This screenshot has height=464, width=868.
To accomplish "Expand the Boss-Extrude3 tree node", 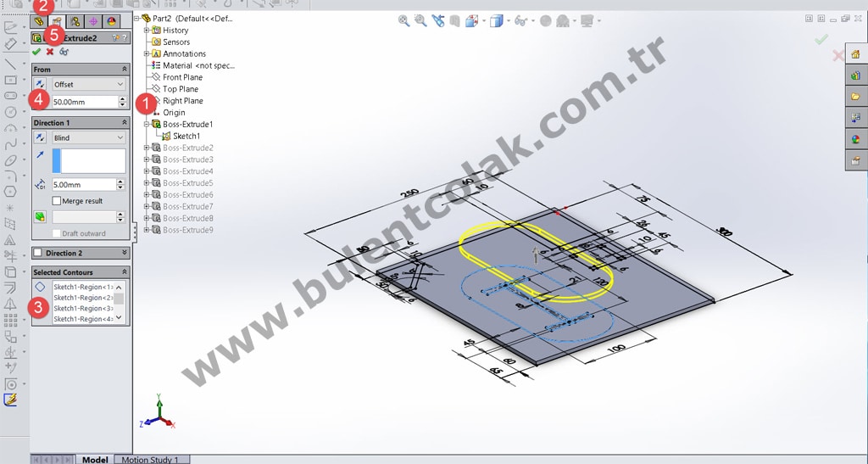I will point(147,159).
